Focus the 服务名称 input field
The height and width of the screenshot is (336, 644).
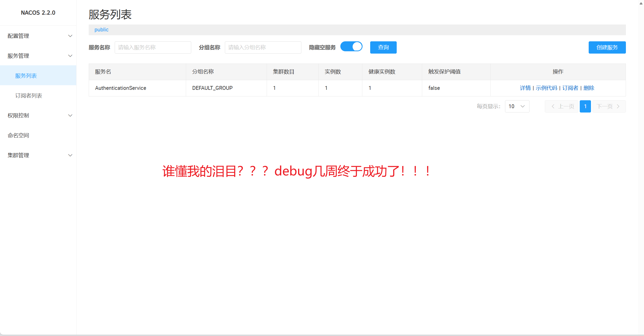[153, 47]
